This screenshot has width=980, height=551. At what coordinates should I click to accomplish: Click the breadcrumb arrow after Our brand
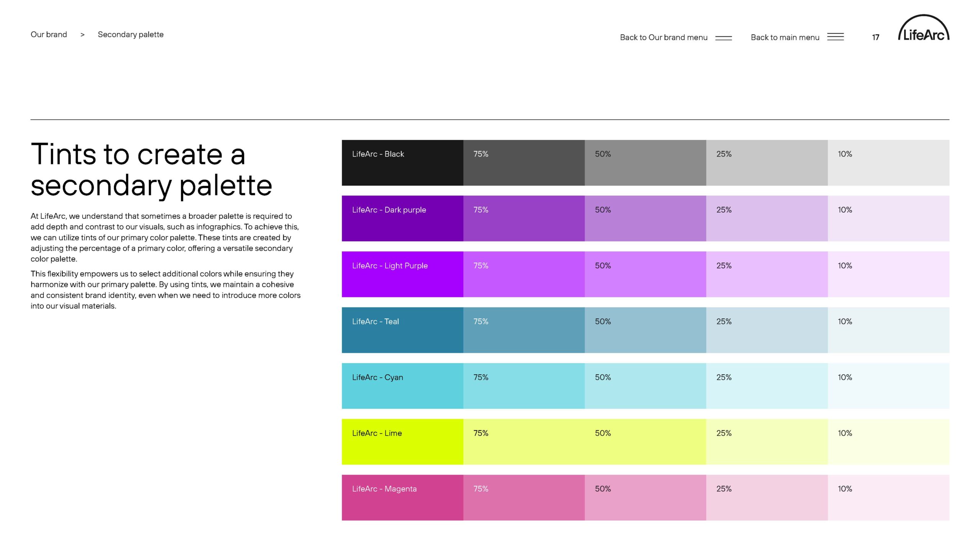tap(82, 35)
